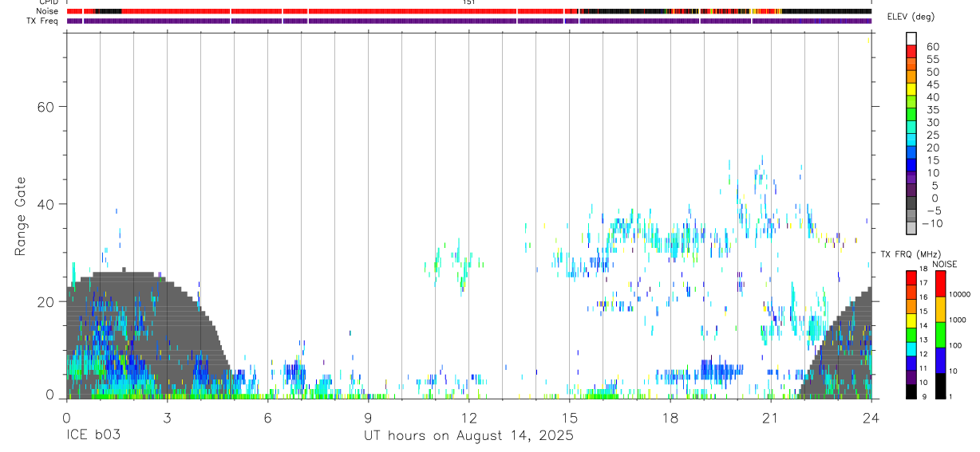Pick the red segment of the NOISE bar

(x=940, y=283)
